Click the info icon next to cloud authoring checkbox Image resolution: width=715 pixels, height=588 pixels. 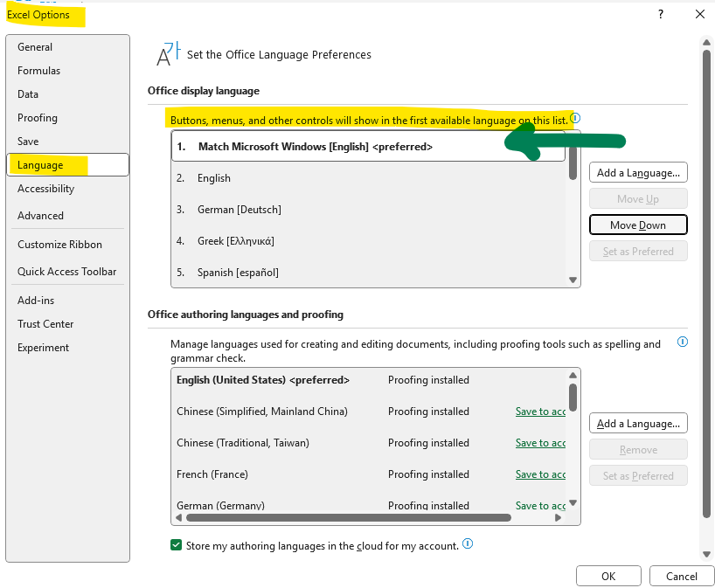467,543
